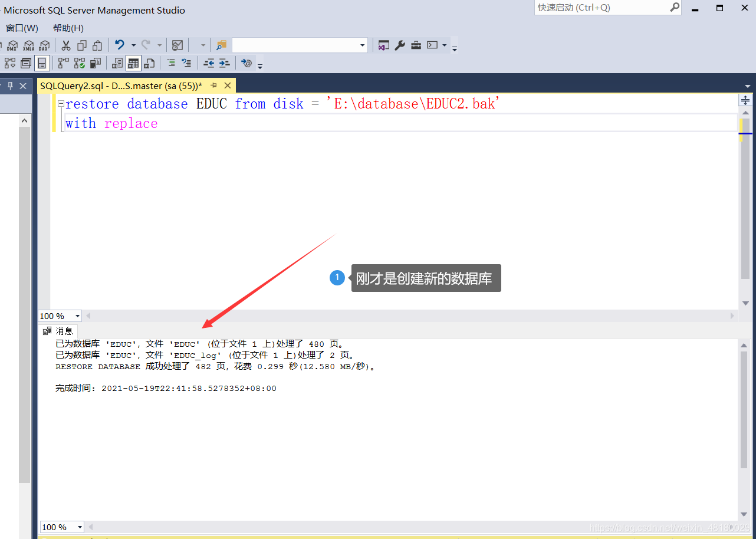Screen dimensions: 756x539
Task: Click the editor split-window handle icon
Action: pyautogui.click(x=745, y=101)
